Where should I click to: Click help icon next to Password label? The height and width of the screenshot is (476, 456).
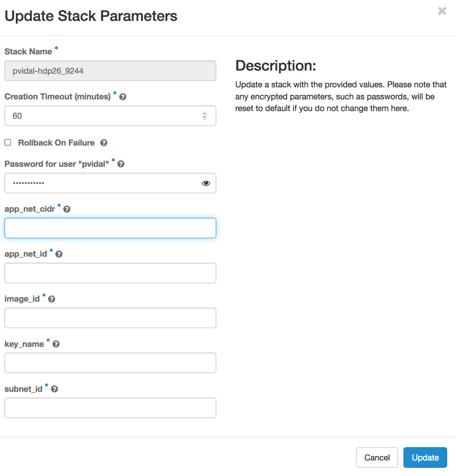pyautogui.click(x=121, y=164)
